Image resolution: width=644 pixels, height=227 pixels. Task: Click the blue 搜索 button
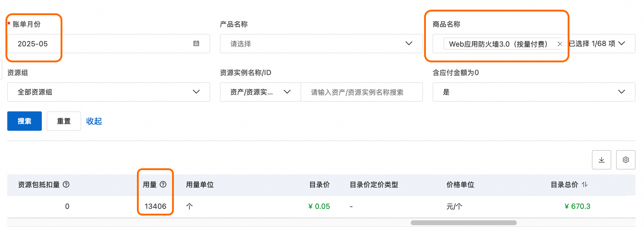(x=25, y=121)
